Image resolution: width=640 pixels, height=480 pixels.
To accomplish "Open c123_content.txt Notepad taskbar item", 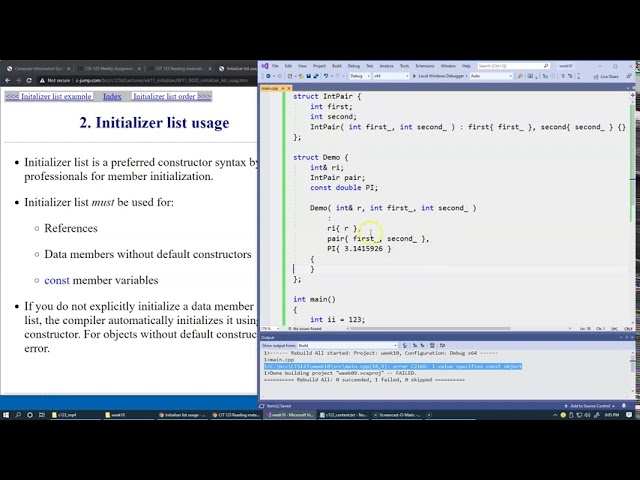I will tap(344, 415).
